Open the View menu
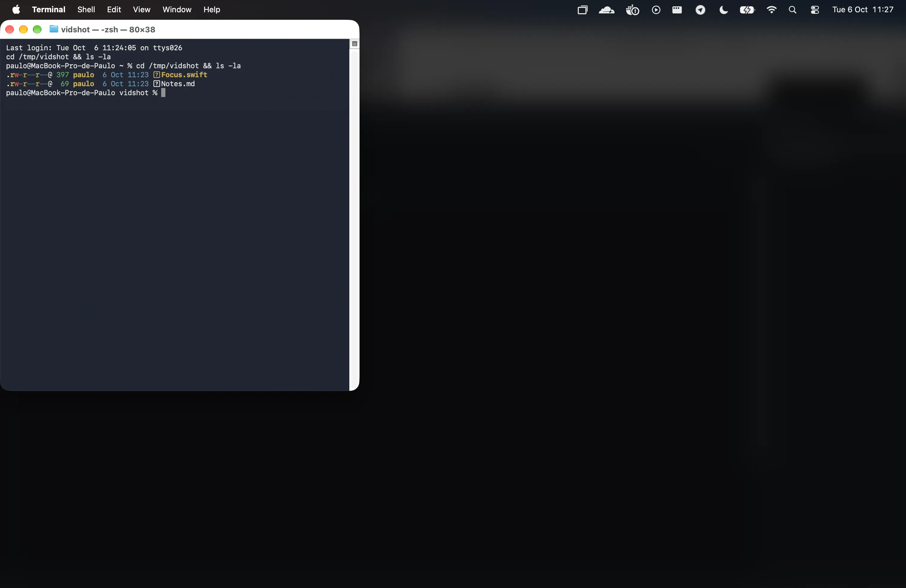The width and height of the screenshot is (906, 588). pos(142,10)
